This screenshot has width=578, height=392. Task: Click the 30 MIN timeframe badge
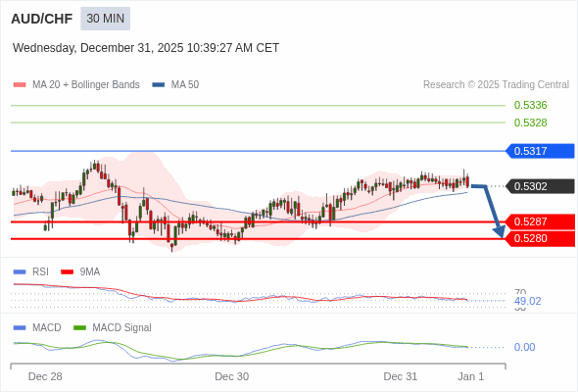[x=106, y=19]
